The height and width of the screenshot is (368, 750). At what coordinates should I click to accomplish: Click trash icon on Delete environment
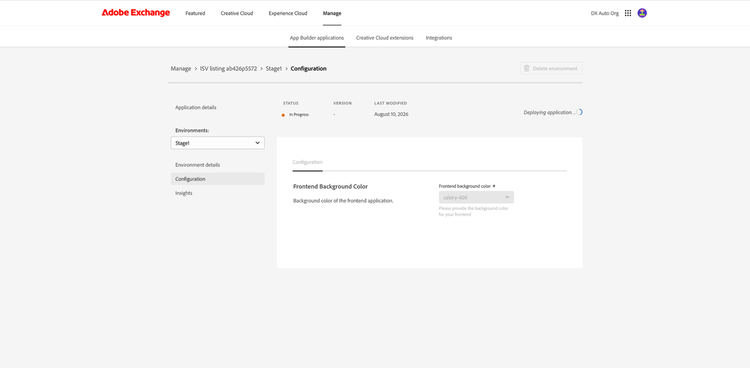tap(527, 68)
